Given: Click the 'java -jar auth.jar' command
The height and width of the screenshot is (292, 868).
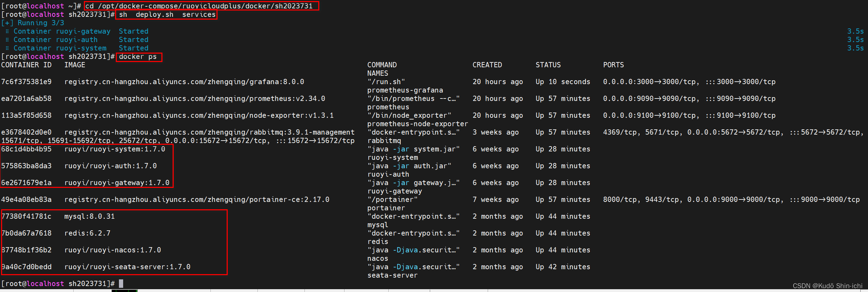Looking at the screenshot, I should pyautogui.click(x=409, y=166).
